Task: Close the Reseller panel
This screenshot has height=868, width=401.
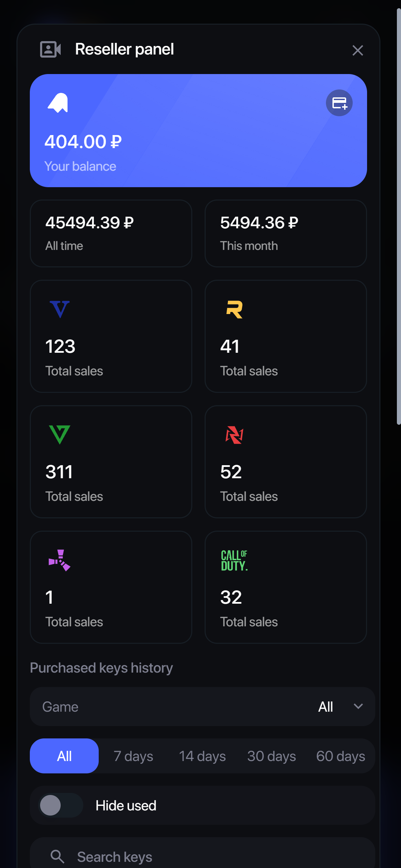Action: coord(357,50)
